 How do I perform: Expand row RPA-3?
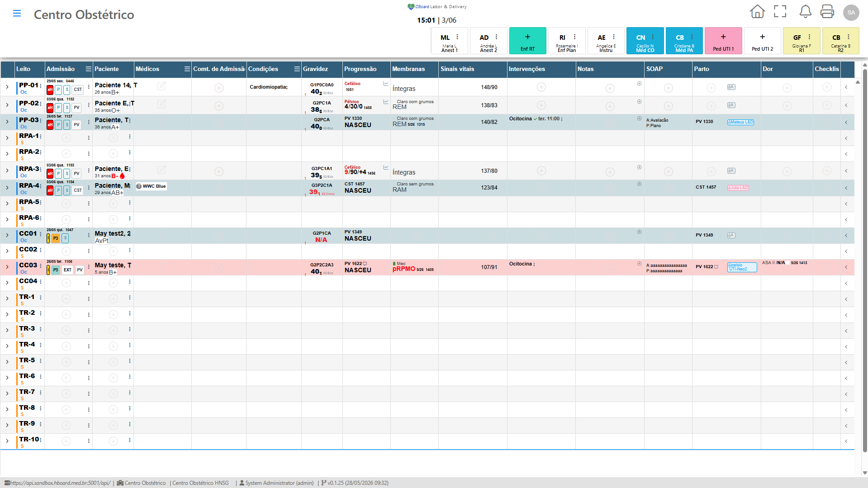pyautogui.click(x=7, y=171)
